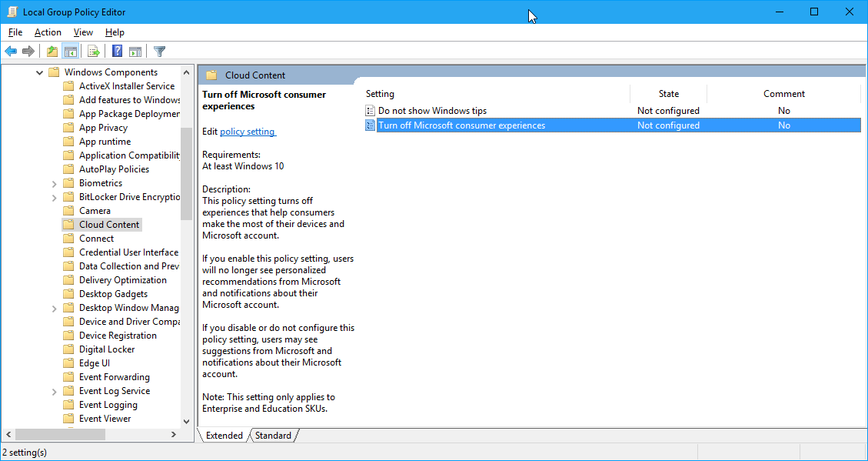
Task: Click the Forward arrow toolbar icon
Action: coord(28,52)
